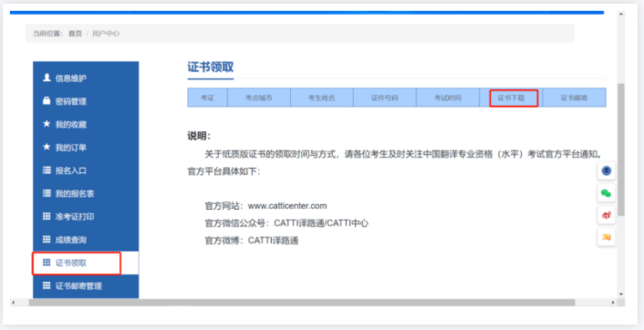Click 用户中心 in the breadcrumb
This screenshot has height=330, width=644.
tap(106, 34)
